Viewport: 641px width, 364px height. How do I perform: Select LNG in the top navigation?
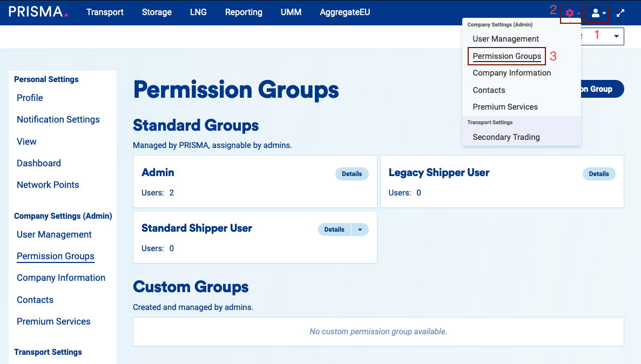(x=198, y=12)
